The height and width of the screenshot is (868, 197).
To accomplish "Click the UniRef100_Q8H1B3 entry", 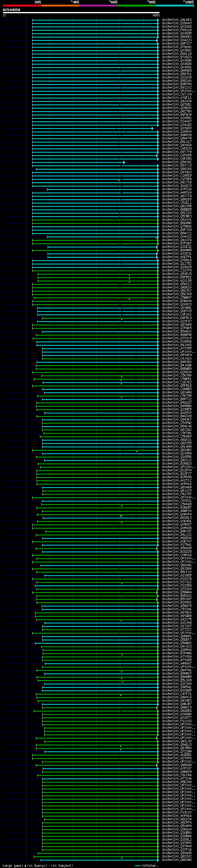I will (x=177, y=200).
